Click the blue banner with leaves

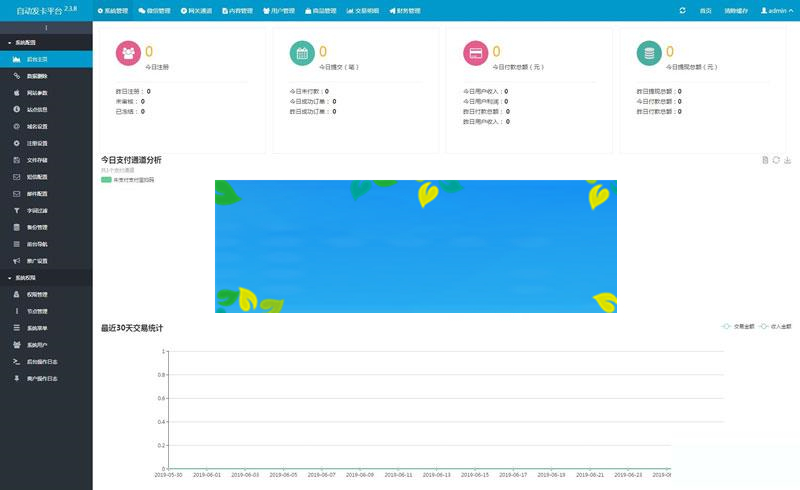coord(415,246)
